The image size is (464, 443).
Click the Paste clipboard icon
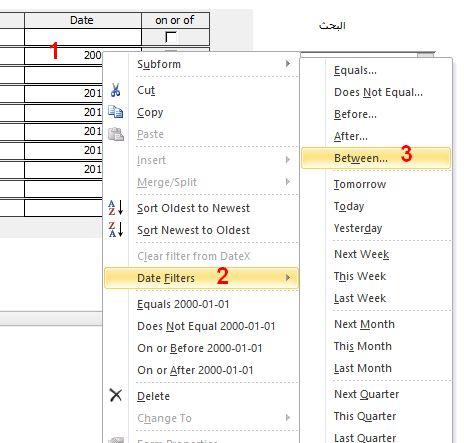tap(116, 134)
